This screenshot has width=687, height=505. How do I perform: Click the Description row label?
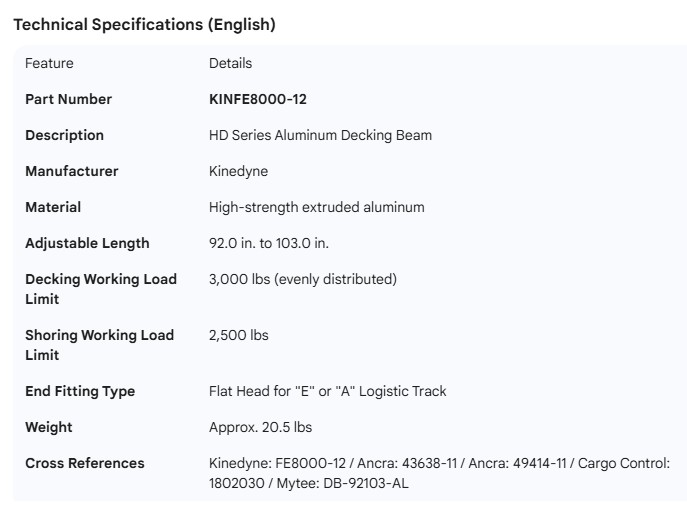coord(64,135)
